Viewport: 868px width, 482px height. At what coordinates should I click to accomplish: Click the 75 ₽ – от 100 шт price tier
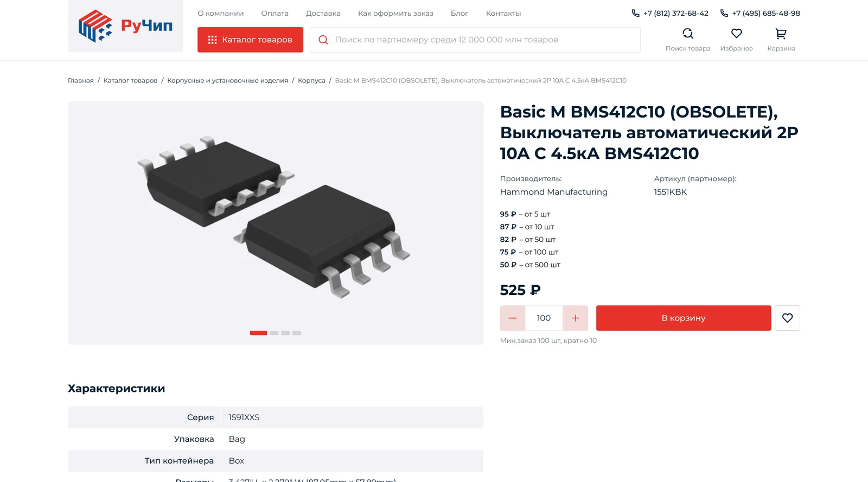(x=529, y=252)
